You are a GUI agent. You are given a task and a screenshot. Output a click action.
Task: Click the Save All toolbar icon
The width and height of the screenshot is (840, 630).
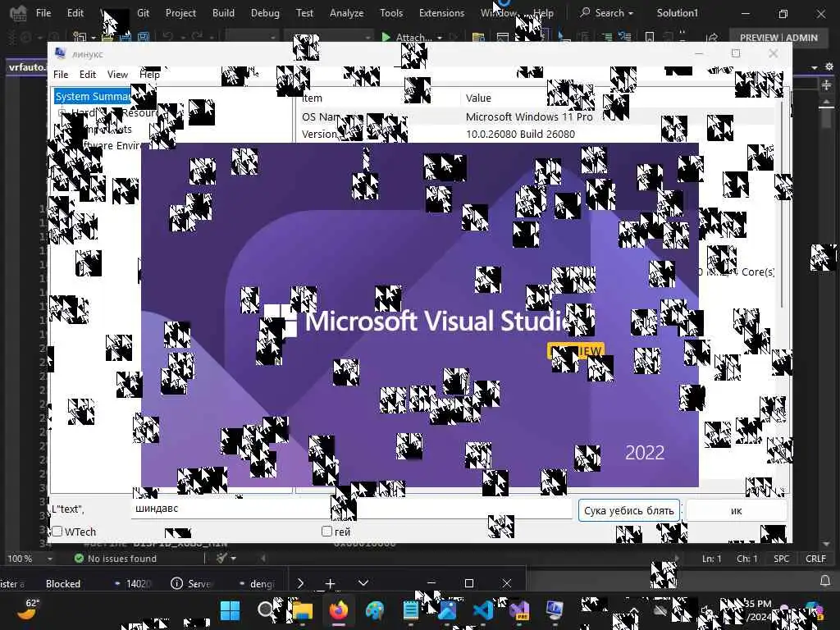(x=143, y=37)
